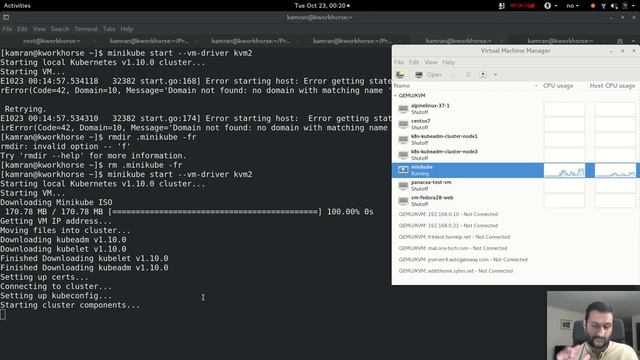Open File menu in Virtual Machine Manager
640x360 pixels.
click(399, 62)
